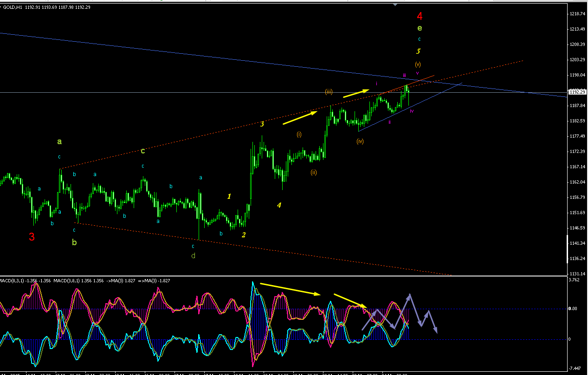This screenshot has width=588, height=375.
Task: Click price scale value 1136.24
Action: (x=576, y=259)
